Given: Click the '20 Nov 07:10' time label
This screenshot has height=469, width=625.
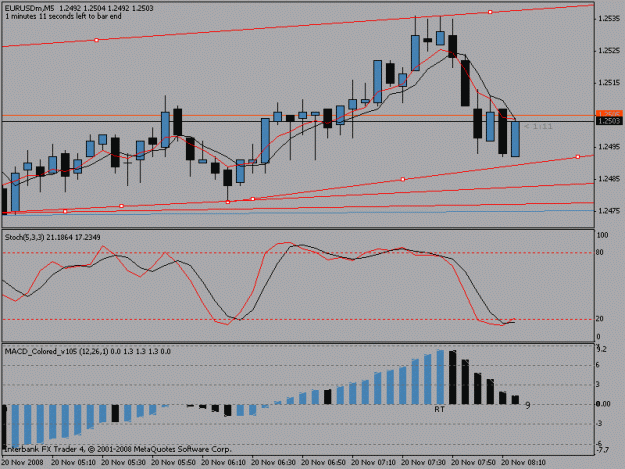Looking at the screenshot, I should (x=373, y=462).
